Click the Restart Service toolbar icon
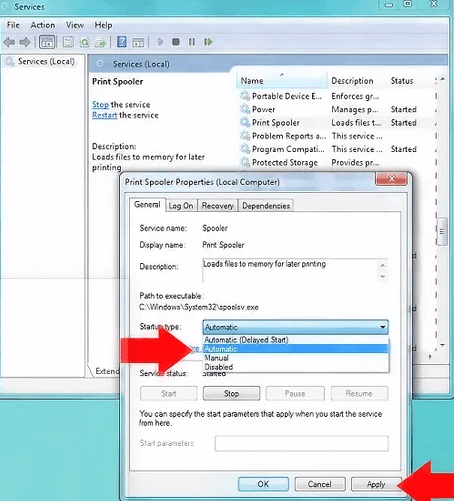 click(x=208, y=42)
